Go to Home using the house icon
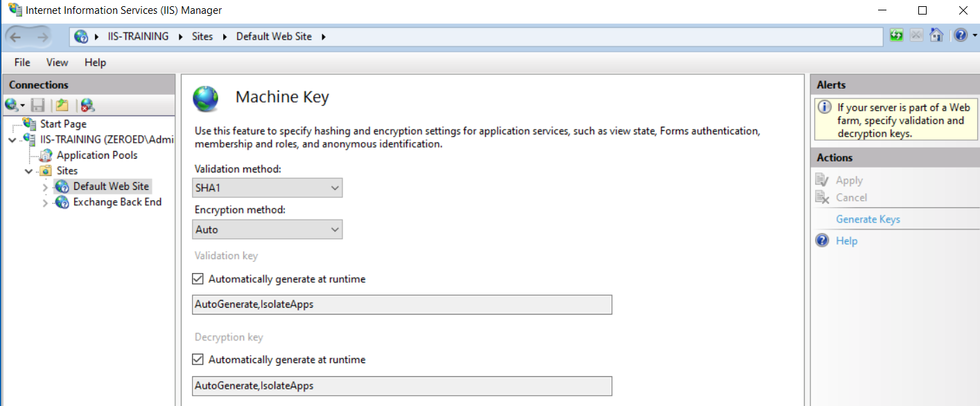This screenshot has width=980, height=406. (936, 35)
